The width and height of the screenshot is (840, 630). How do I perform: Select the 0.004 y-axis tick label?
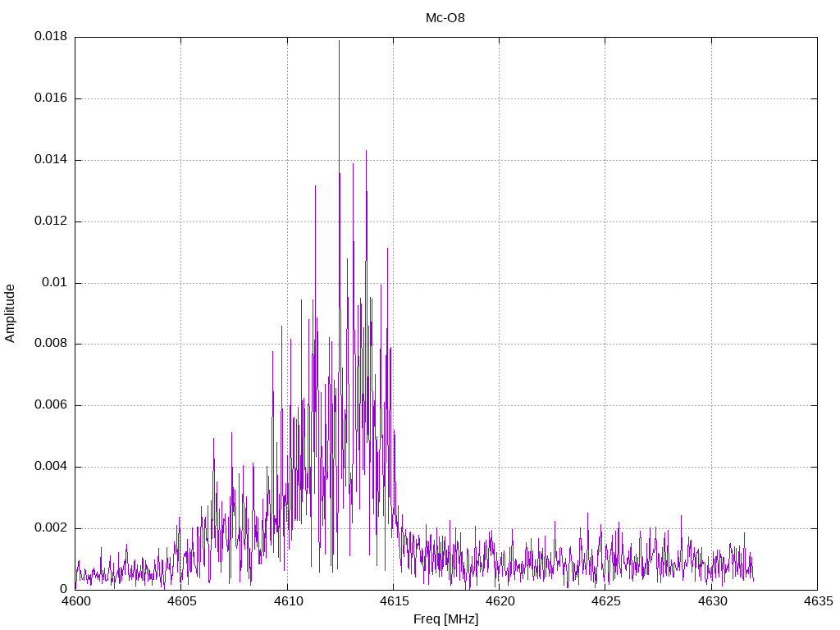(x=50, y=467)
